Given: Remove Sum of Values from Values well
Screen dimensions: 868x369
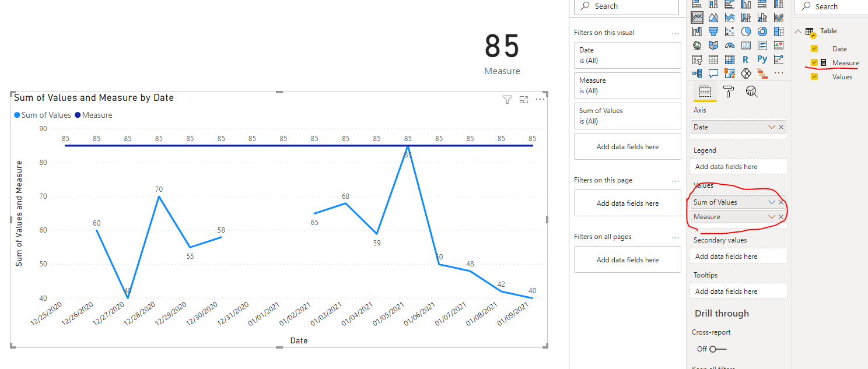Looking at the screenshot, I should click(x=781, y=202).
